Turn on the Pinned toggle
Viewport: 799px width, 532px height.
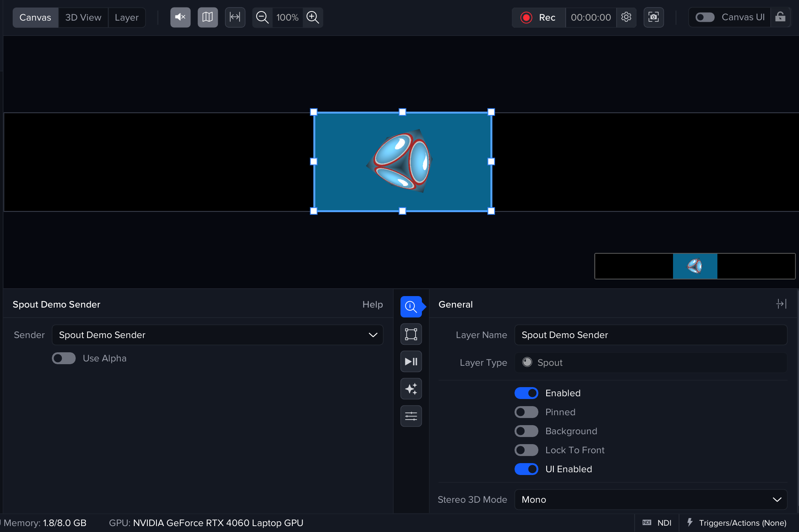click(526, 412)
